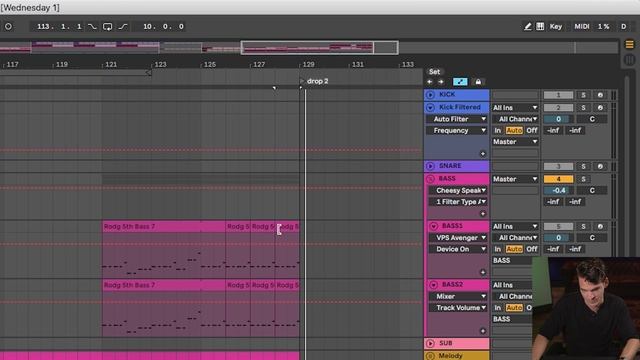This screenshot has width=640, height=360.
Task: Open Track Volume parameter dropdown
Action: click(458, 308)
